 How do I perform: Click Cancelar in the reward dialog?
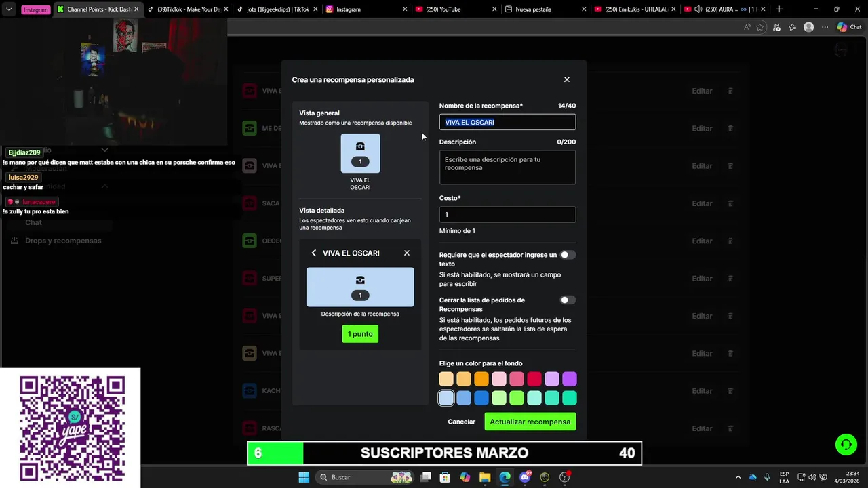[462, 422]
